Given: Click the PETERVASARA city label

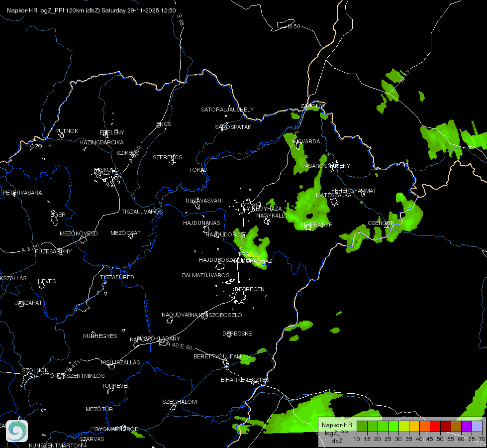Looking at the screenshot, I should 22,193.
